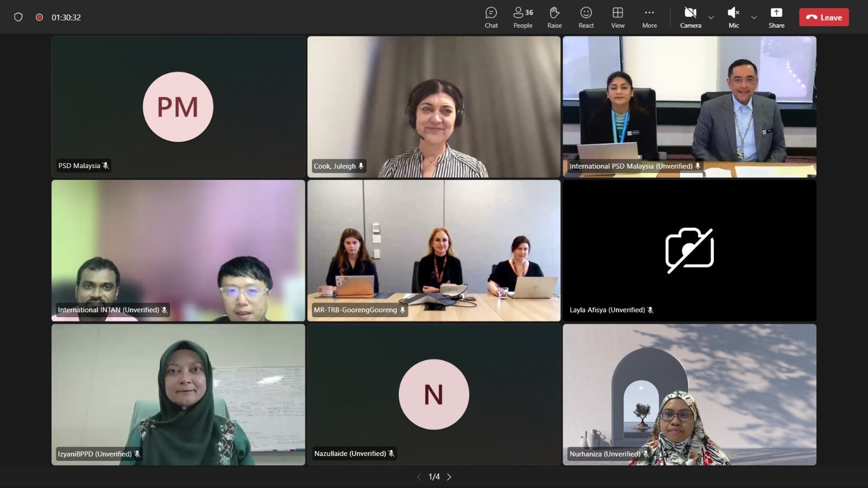Click the Nazullaide N avatar tile
The height and width of the screenshot is (488, 868).
coord(433,394)
